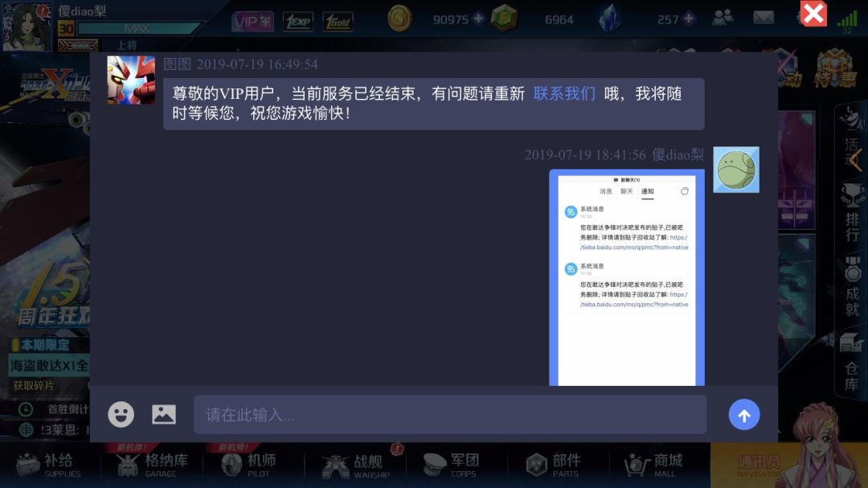Send message with blue arrow button
The width and height of the screenshot is (868, 488).
point(744,415)
